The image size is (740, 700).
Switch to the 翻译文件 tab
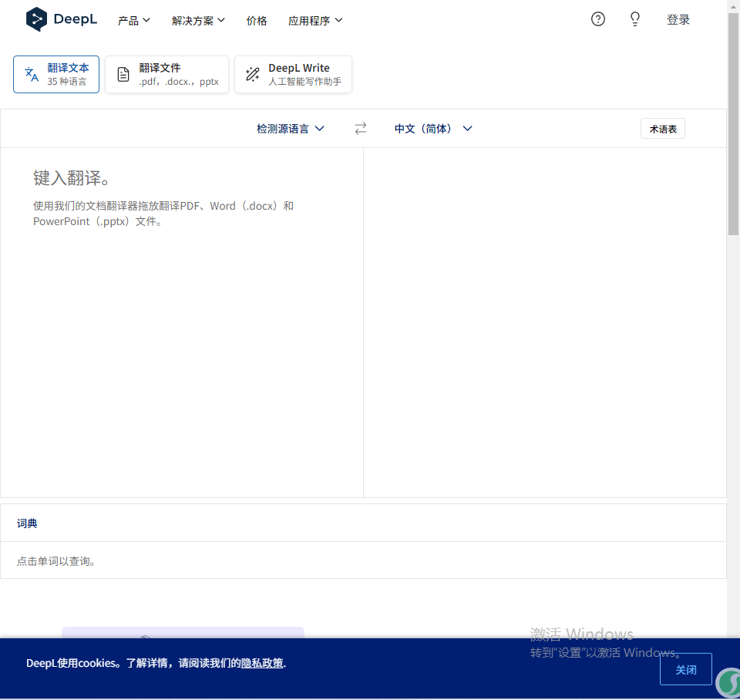[166, 74]
